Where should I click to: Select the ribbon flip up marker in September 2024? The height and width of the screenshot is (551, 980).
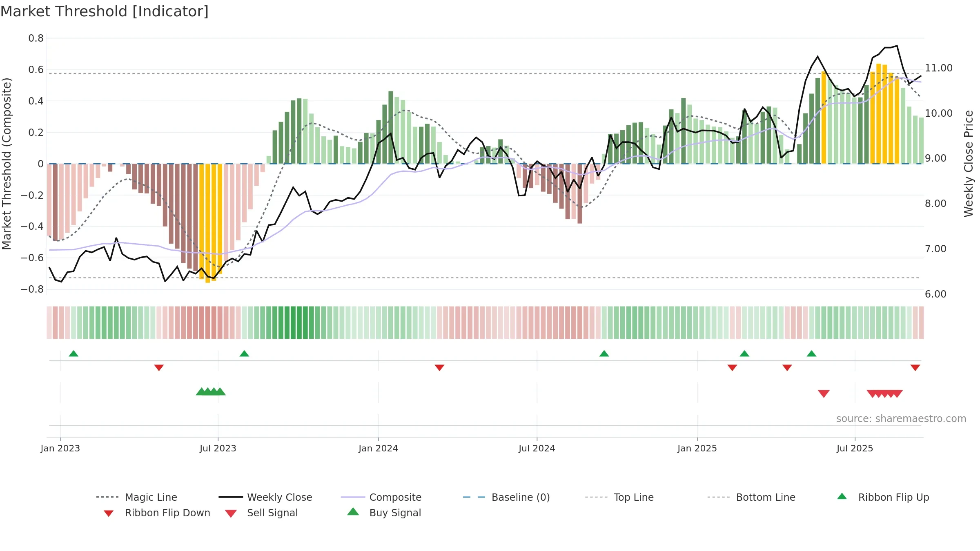(604, 353)
